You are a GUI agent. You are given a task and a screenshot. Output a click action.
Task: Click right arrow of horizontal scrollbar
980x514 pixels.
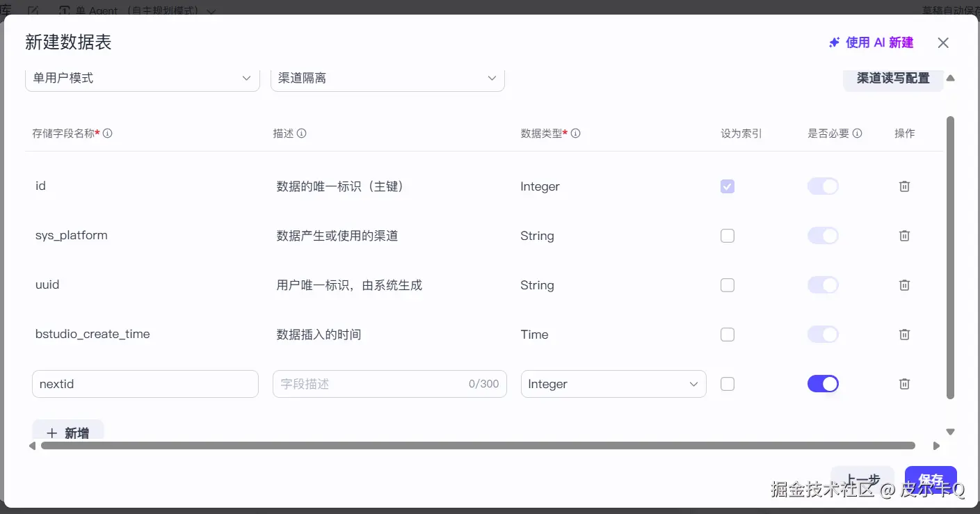pyautogui.click(x=936, y=446)
